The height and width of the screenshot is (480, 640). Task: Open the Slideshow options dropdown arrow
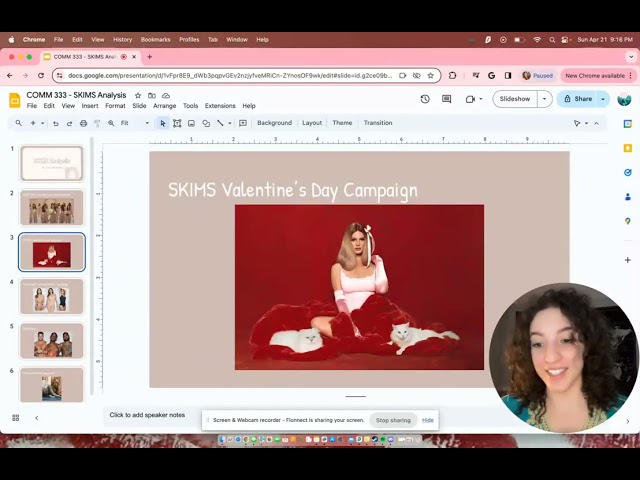544,99
